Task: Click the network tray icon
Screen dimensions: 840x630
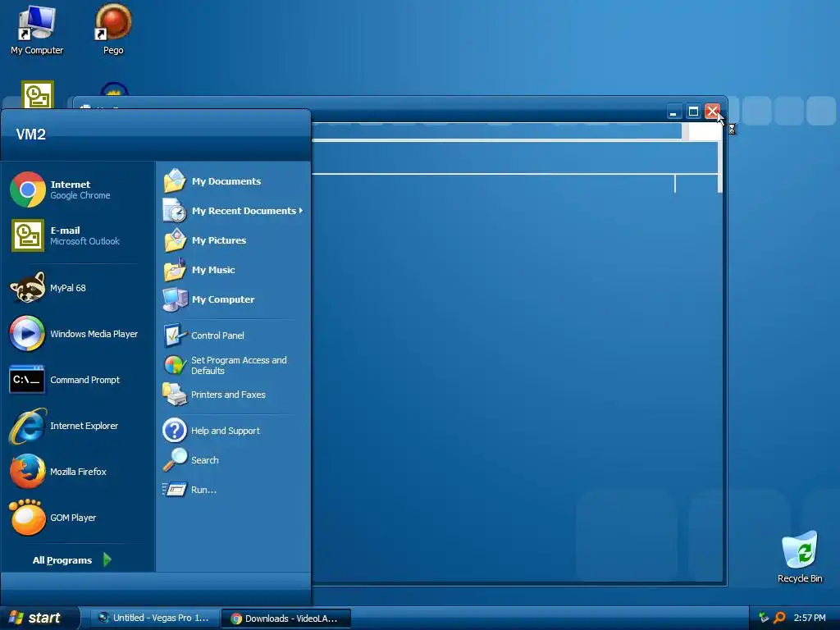Action: click(x=764, y=618)
